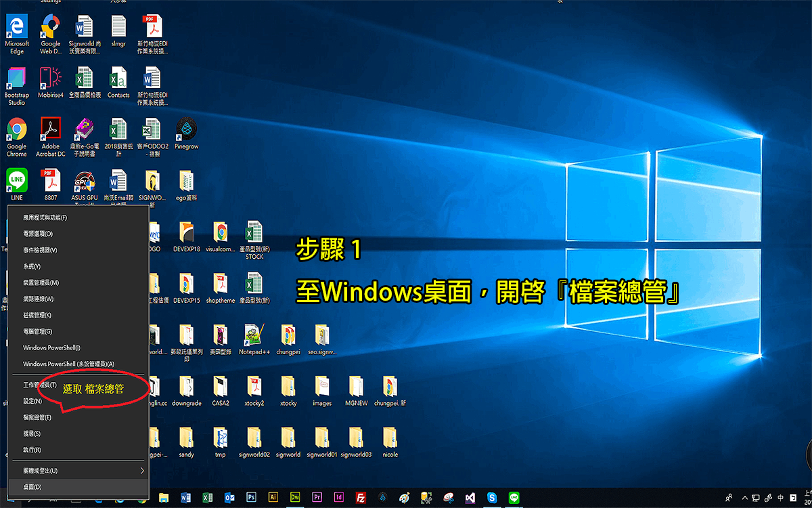Launch Photoshop from the taskbar
812x508 pixels.
coord(251,496)
